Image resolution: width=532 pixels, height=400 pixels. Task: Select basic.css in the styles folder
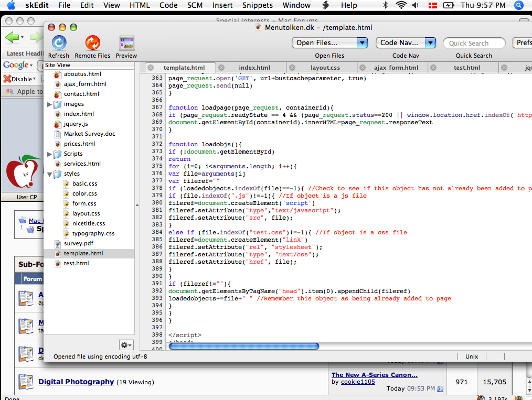84,183
